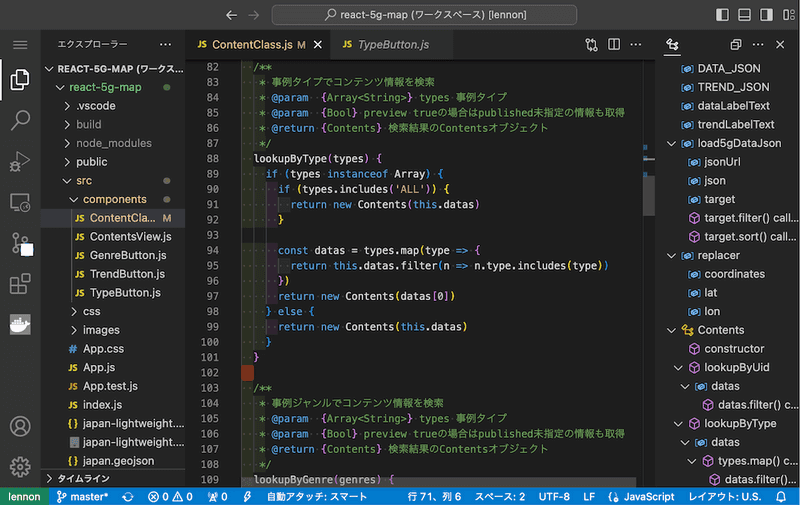This screenshot has width=800, height=505.
Task: Expand the node_modules folder
Action: pos(109,143)
